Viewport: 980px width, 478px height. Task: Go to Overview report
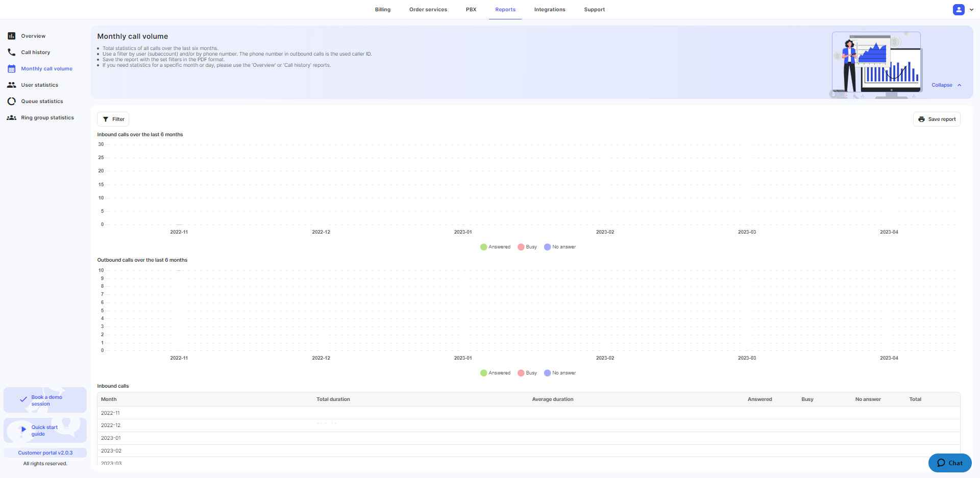coord(33,36)
